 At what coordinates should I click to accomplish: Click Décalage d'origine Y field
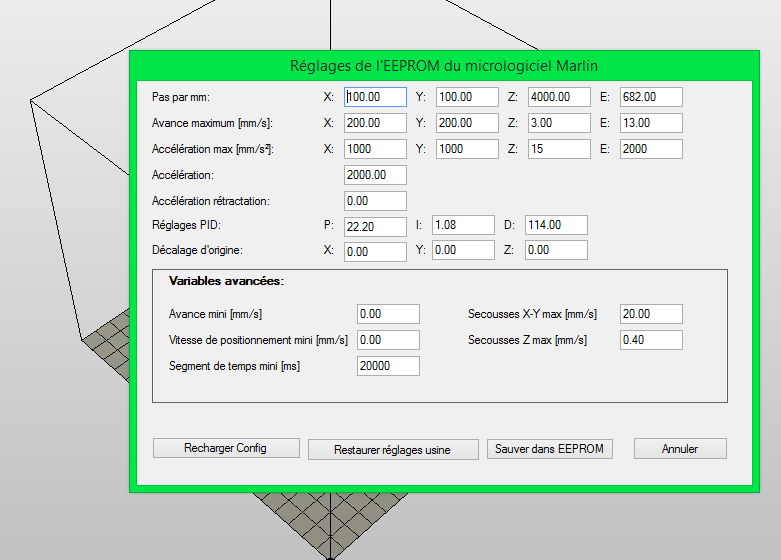(x=463, y=250)
